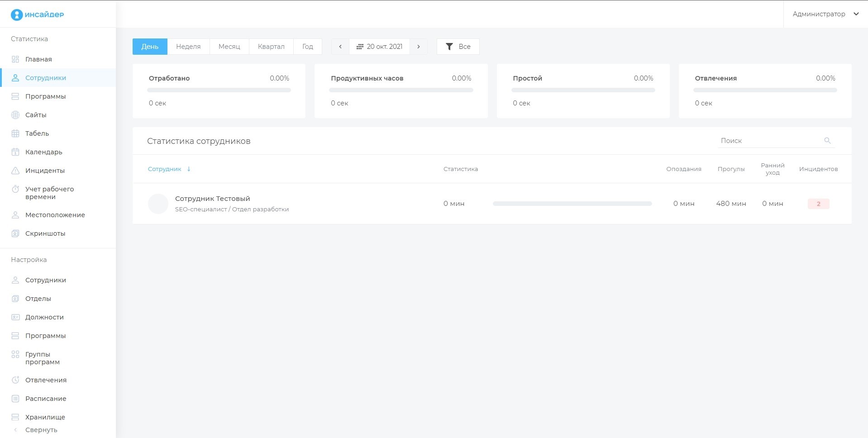
Task: Click the settings Программы icon
Action: click(x=15, y=336)
